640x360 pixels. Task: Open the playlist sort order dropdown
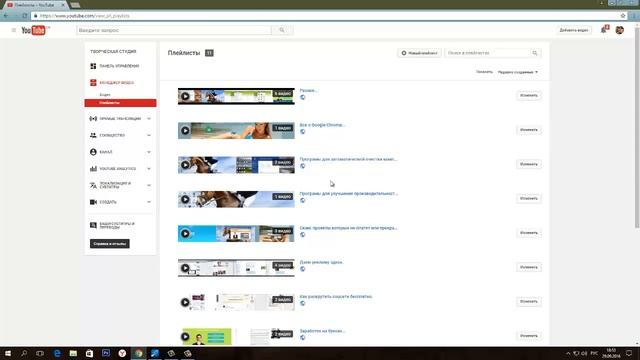[x=518, y=72]
